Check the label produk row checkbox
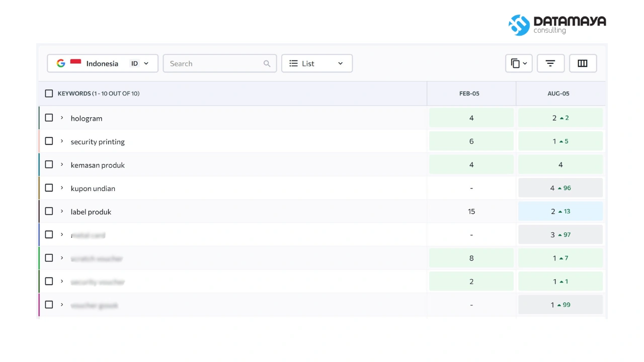The width and height of the screenshot is (644, 362). [49, 211]
